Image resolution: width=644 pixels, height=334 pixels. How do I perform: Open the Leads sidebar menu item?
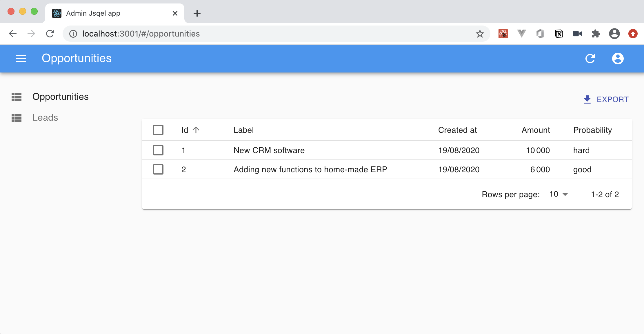(45, 117)
